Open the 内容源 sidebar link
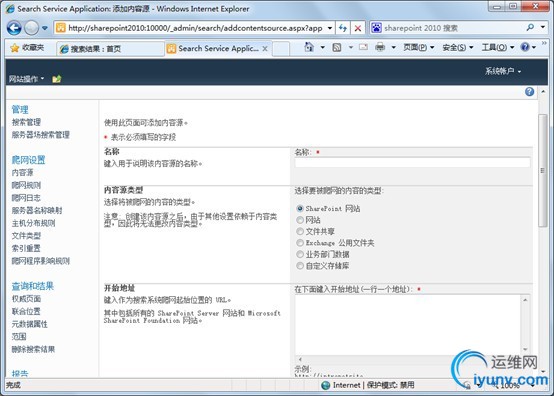The width and height of the screenshot is (554, 396). click(x=22, y=172)
